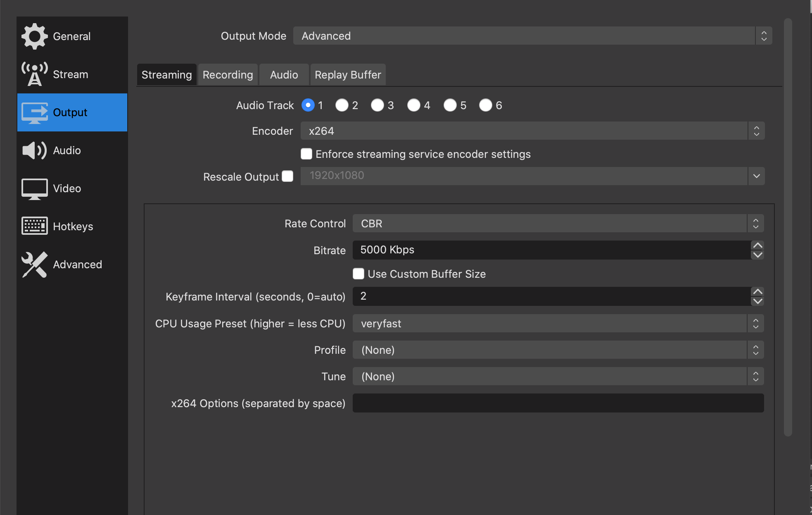Click the vertical scrollbar on right
812x515 pixels.
click(x=788, y=227)
